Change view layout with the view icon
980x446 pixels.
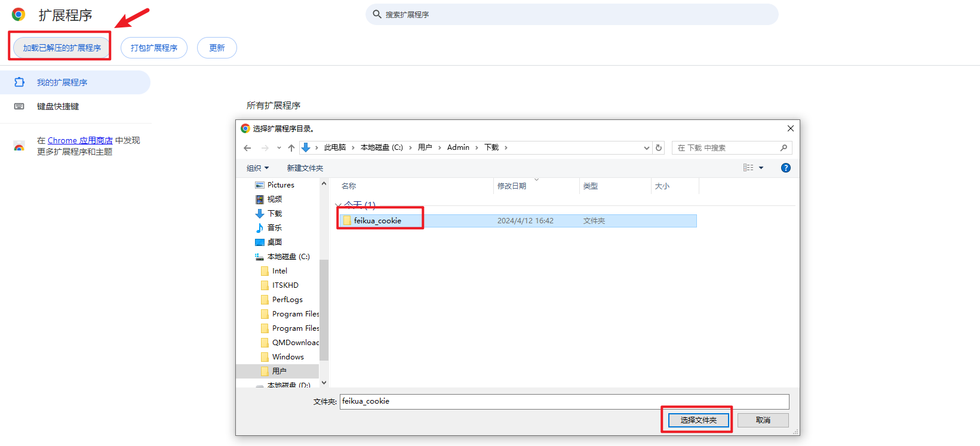pos(748,168)
